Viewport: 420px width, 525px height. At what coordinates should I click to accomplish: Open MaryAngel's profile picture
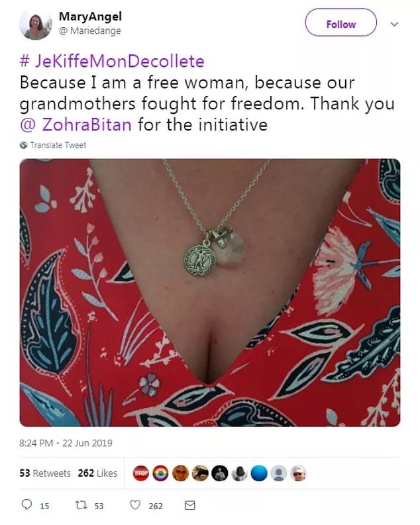(35, 24)
